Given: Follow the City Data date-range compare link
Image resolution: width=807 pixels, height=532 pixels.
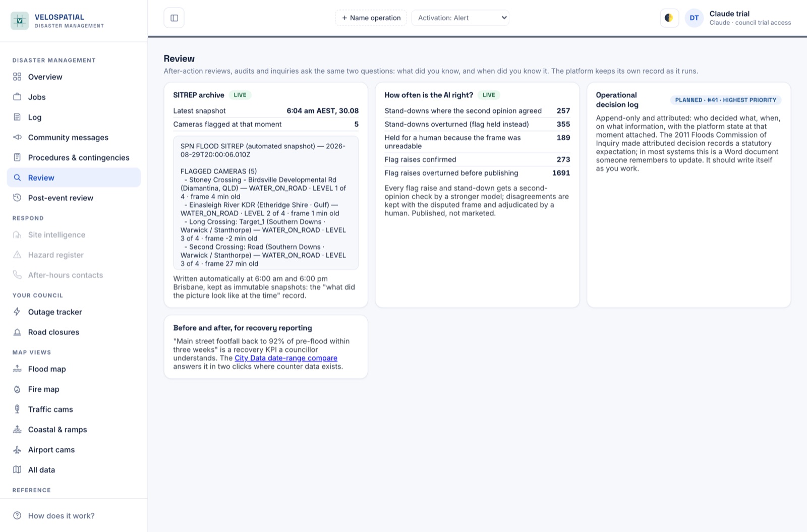Looking at the screenshot, I should [x=286, y=358].
